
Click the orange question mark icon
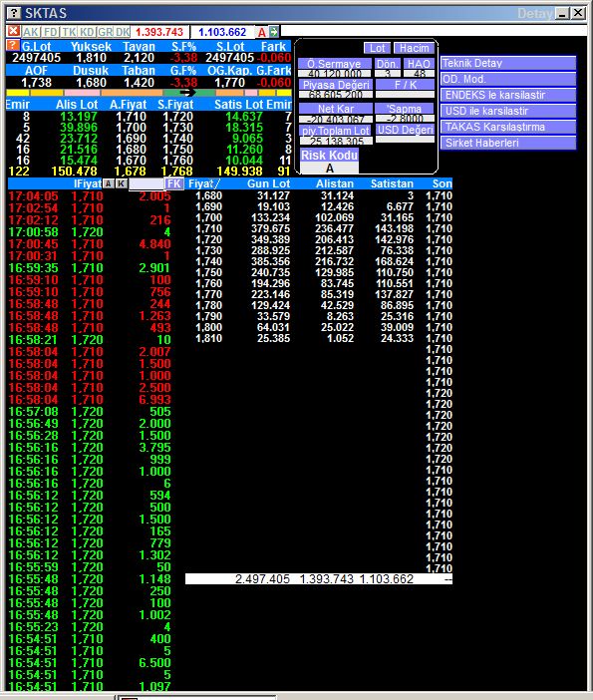13,45
